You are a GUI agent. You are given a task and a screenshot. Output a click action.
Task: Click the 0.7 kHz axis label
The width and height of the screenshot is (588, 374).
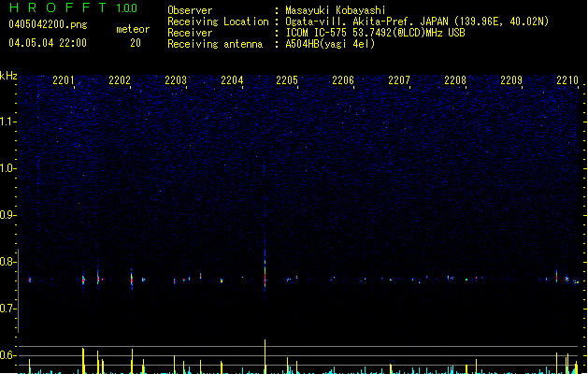pyautogui.click(x=7, y=309)
